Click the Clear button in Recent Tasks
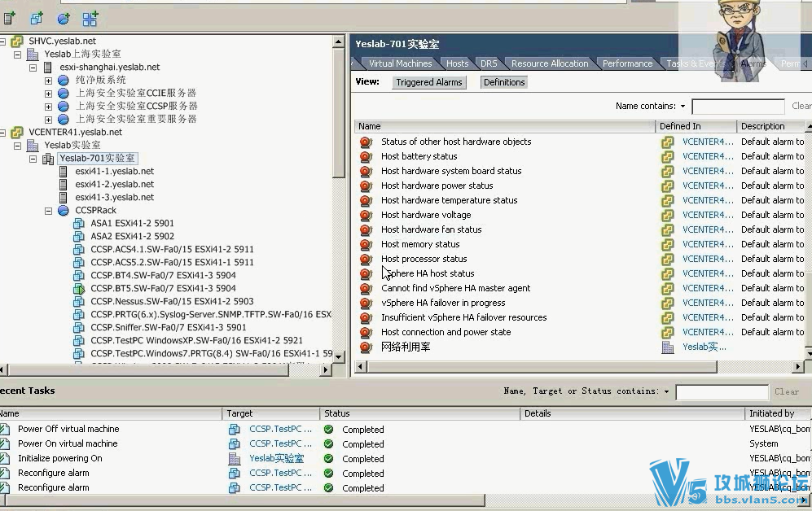Image resolution: width=812 pixels, height=511 pixels. click(x=785, y=391)
